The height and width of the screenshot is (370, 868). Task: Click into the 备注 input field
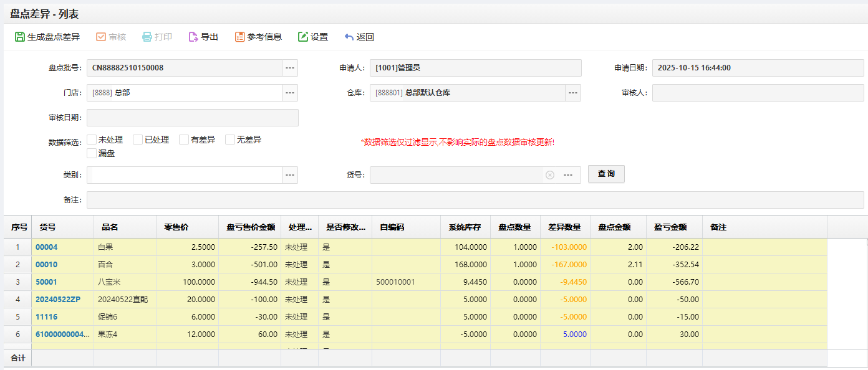coord(475,200)
